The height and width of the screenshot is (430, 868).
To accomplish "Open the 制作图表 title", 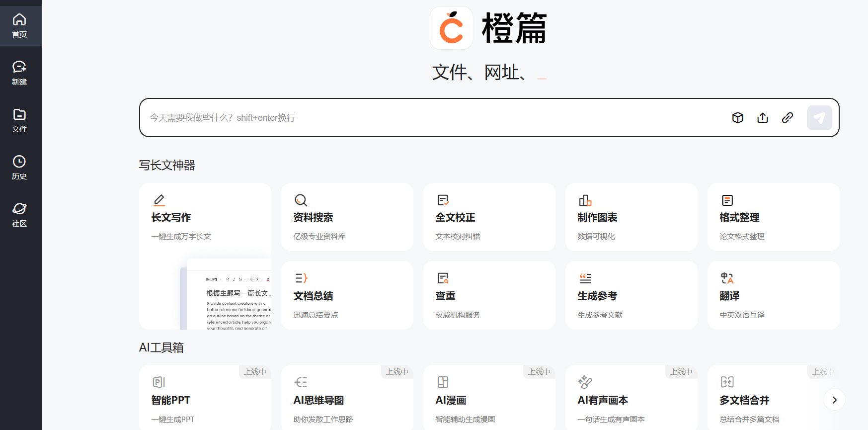I will click(597, 218).
